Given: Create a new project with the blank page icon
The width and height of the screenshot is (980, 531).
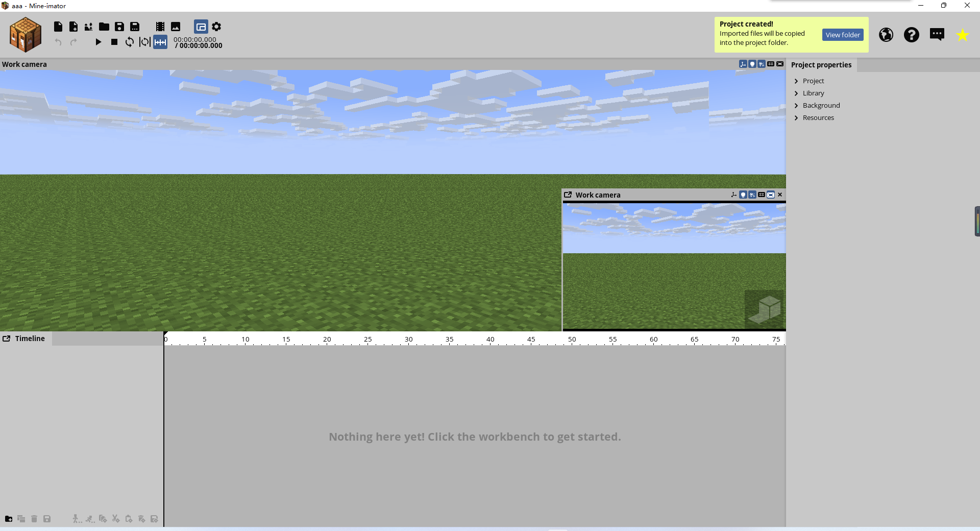Looking at the screenshot, I should pyautogui.click(x=58, y=27).
